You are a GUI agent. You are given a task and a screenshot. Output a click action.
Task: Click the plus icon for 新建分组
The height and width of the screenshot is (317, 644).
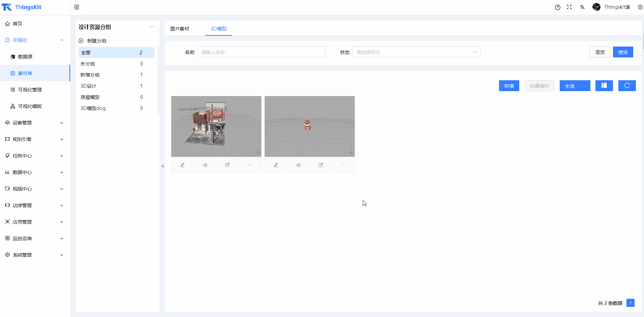pyautogui.click(x=81, y=41)
